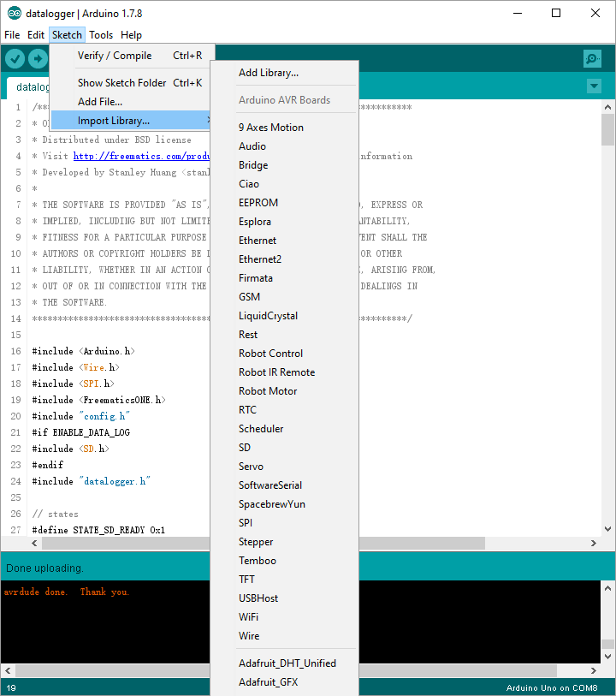Click '#define STATE_SD_READY 0x1' code line
The height and width of the screenshot is (696, 616).
pyautogui.click(x=98, y=530)
